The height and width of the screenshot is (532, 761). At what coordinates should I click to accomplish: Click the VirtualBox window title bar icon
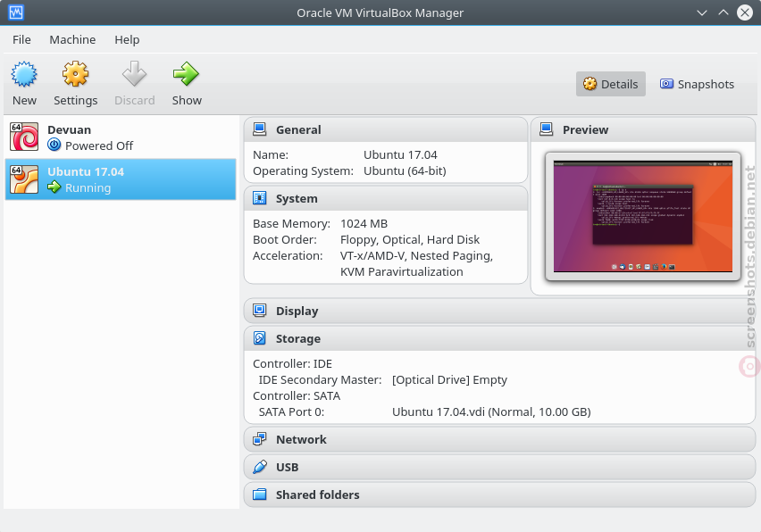(x=16, y=12)
